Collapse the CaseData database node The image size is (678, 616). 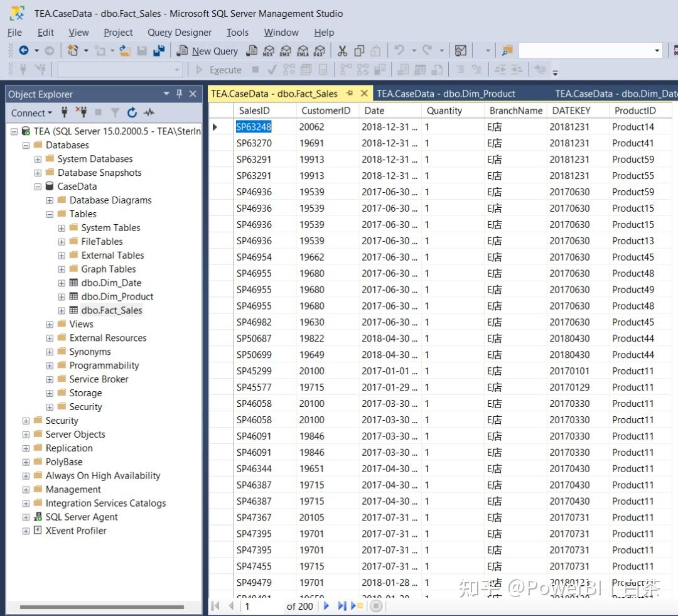click(38, 187)
